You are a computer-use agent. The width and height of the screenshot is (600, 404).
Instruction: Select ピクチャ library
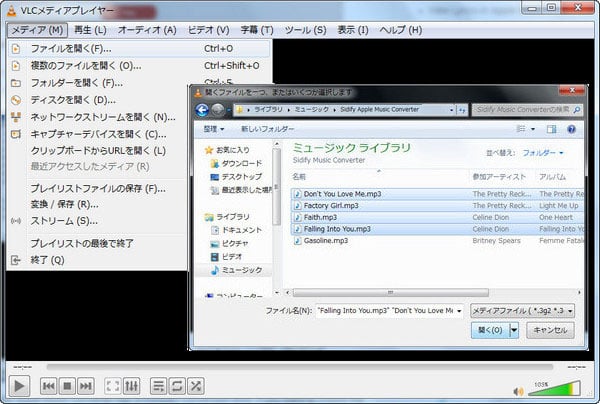click(x=230, y=243)
